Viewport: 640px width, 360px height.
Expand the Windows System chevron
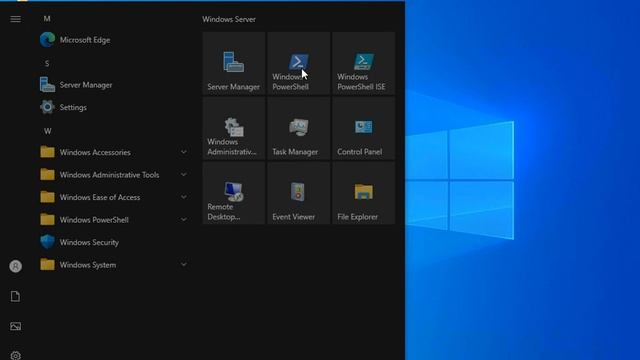(x=184, y=265)
